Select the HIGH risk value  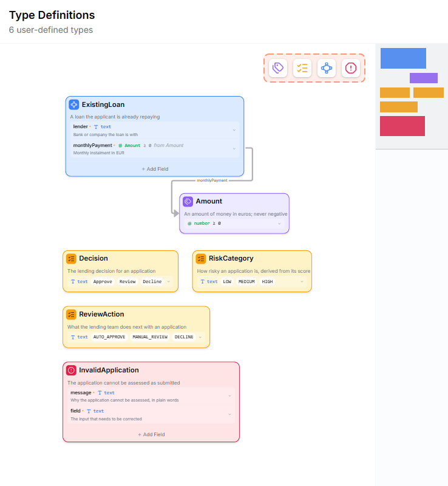(x=267, y=281)
